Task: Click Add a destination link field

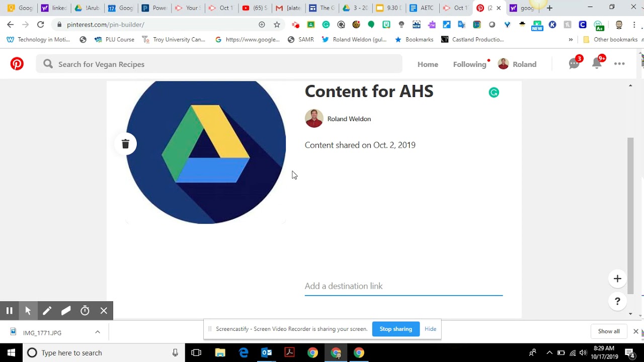Action: pyautogui.click(x=404, y=286)
